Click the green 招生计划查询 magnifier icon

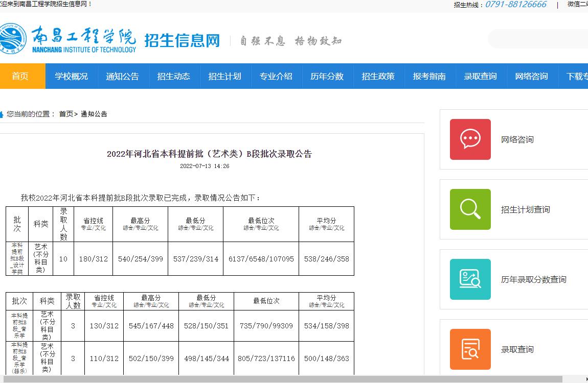click(x=470, y=209)
